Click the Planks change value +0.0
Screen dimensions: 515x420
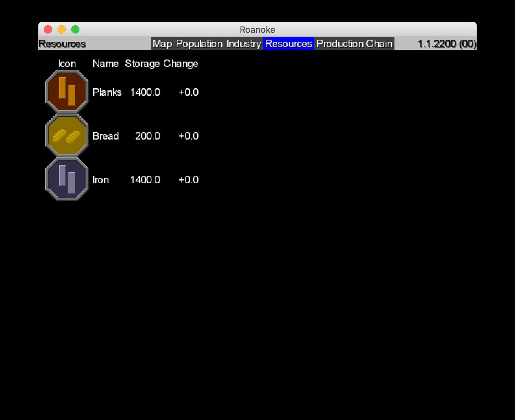(188, 92)
